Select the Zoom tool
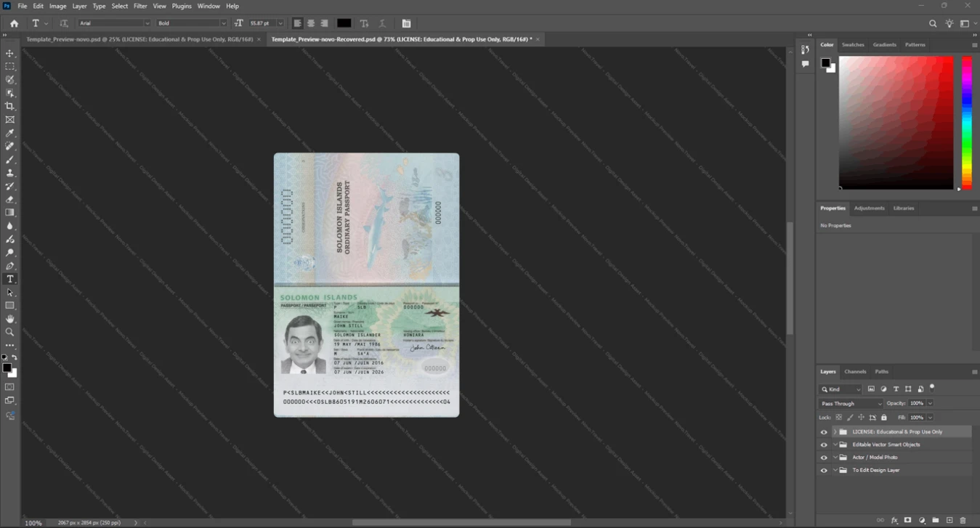Image resolution: width=980 pixels, height=528 pixels. tap(10, 332)
